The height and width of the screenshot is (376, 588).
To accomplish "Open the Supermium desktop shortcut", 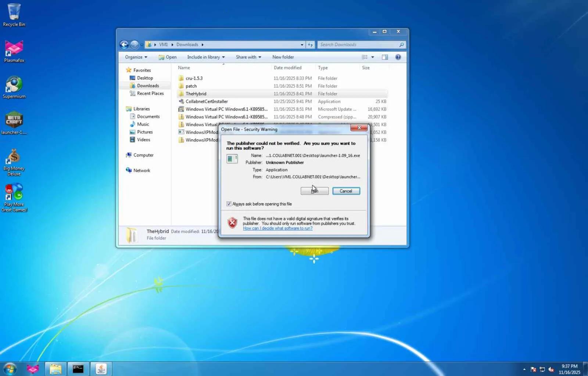I will tap(14, 87).
